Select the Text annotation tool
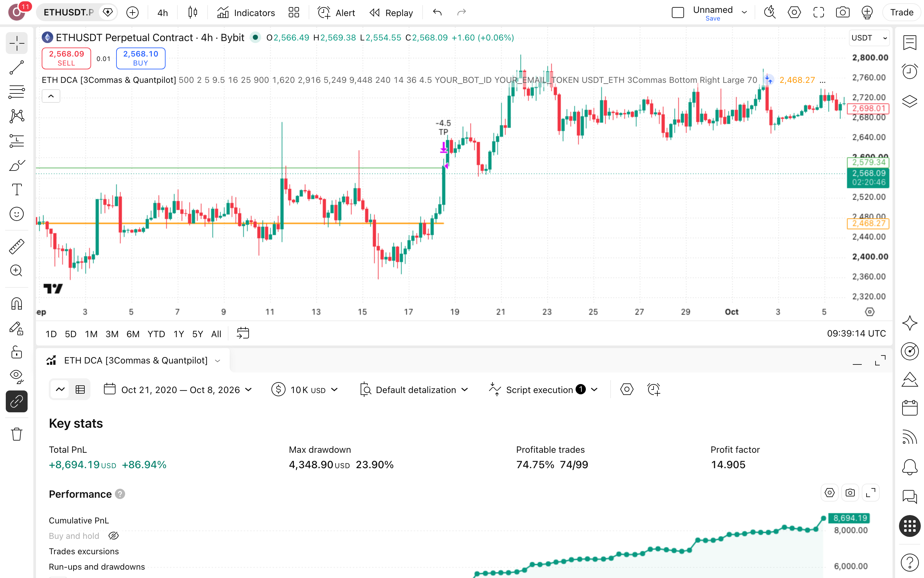924x578 pixels. [17, 189]
